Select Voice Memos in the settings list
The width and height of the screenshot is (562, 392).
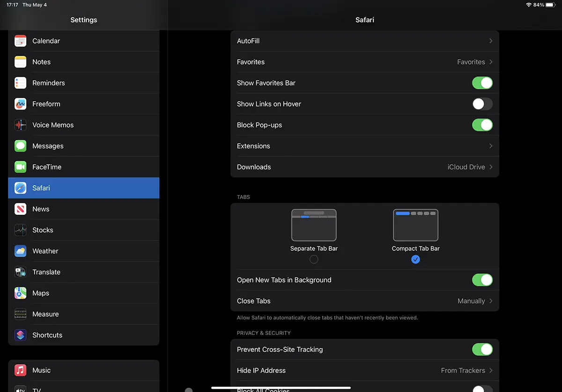click(84, 125)
